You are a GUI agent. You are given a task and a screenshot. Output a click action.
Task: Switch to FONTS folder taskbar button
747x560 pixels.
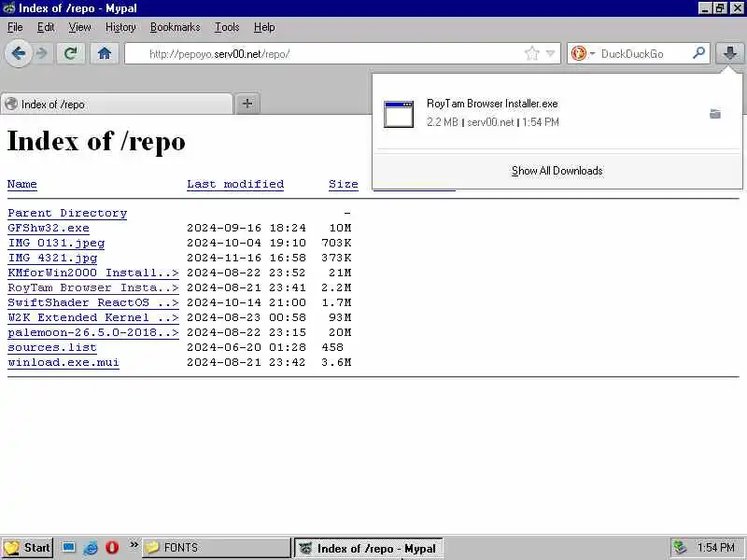pyautogui.click(x=217, y=548)
